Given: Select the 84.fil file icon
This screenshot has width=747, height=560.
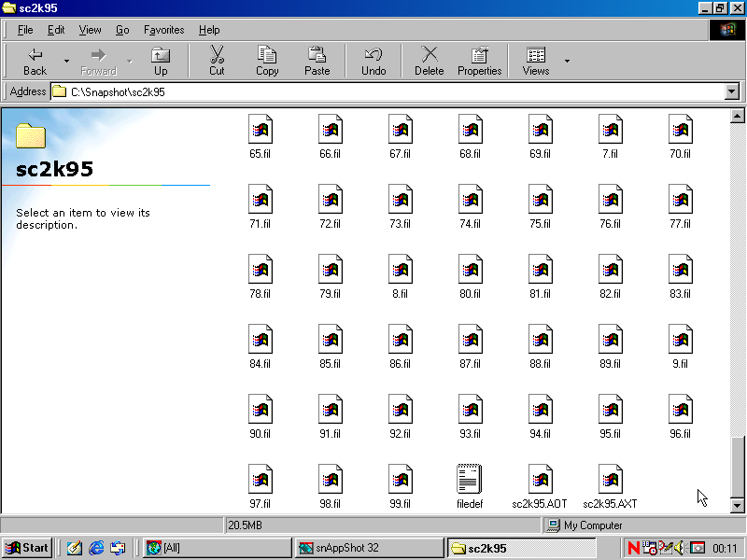Looking at the screenshot, I should pyautogui.click(x=261, y=339).
